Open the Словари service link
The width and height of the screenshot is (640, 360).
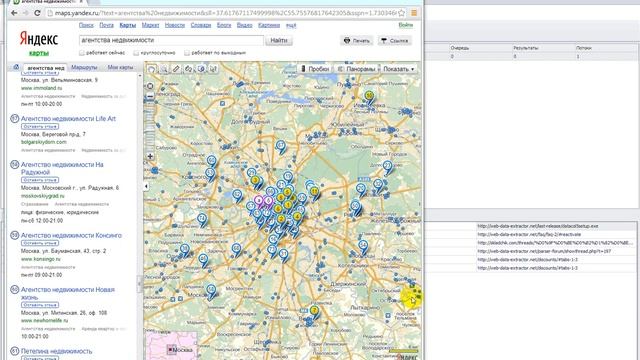pyautogui.click(x=201, y=25)
